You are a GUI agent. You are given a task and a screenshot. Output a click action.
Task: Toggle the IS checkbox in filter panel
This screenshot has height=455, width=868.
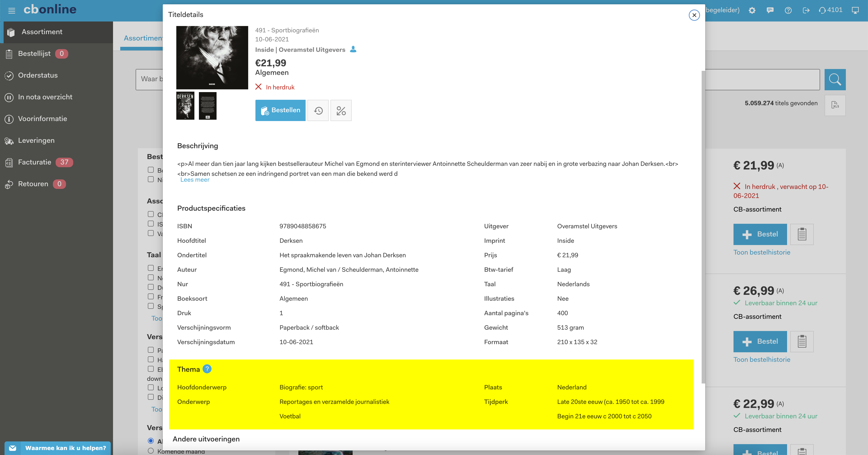pyautogui.click(x=151, y=224)
